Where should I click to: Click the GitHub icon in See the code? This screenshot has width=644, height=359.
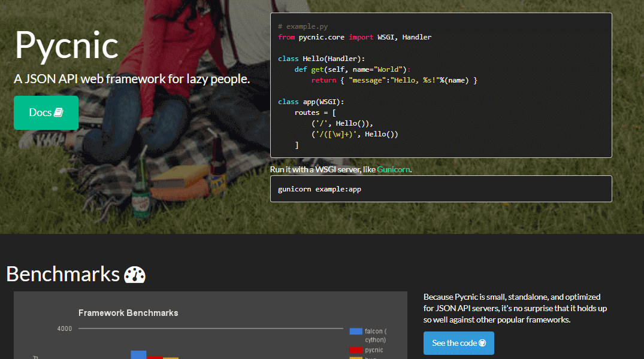[x=482, y=343]
